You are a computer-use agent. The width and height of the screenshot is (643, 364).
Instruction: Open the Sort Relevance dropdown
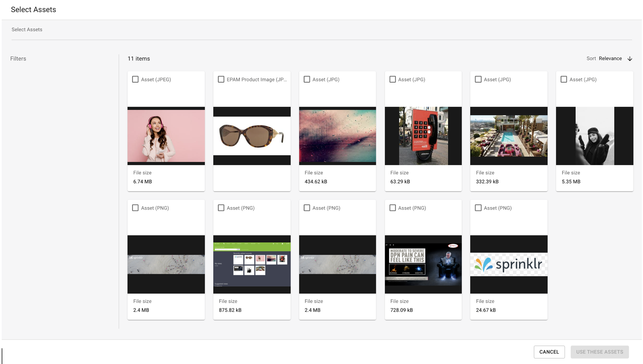point(610,58)
